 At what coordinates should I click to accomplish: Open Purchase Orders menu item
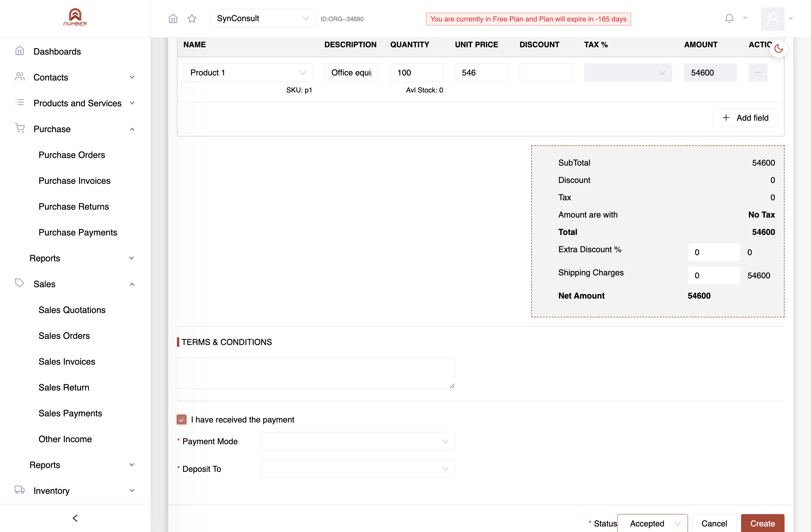pos(72,155)
